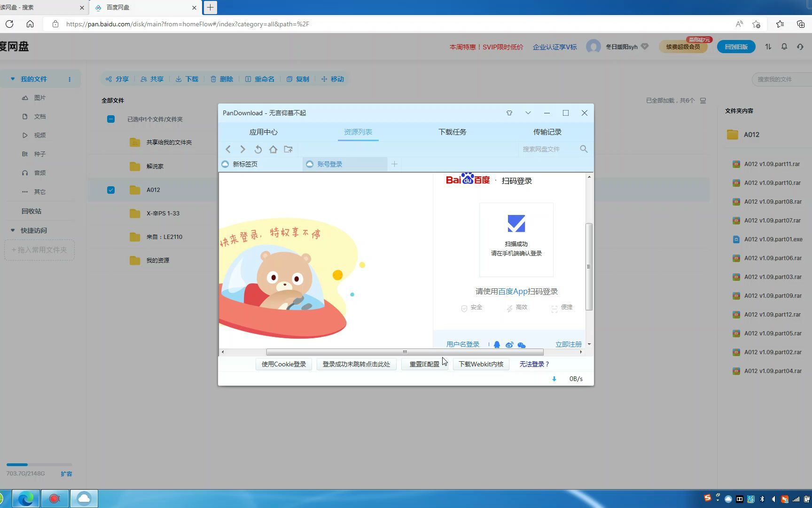Uncheck the A012 folder checkbox
This screenshot has height=508, width=812.
pyautogui.click(x=111, y=190)
